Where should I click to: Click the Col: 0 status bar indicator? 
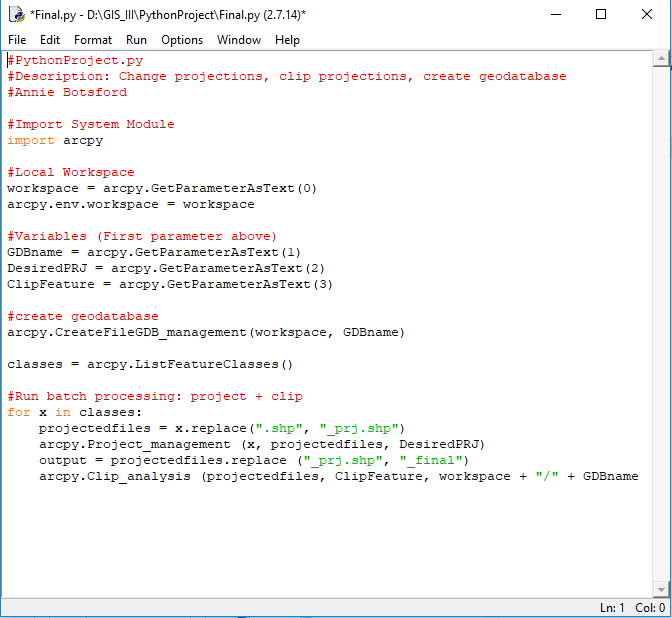pyautogui.click(x=649, y=608)
